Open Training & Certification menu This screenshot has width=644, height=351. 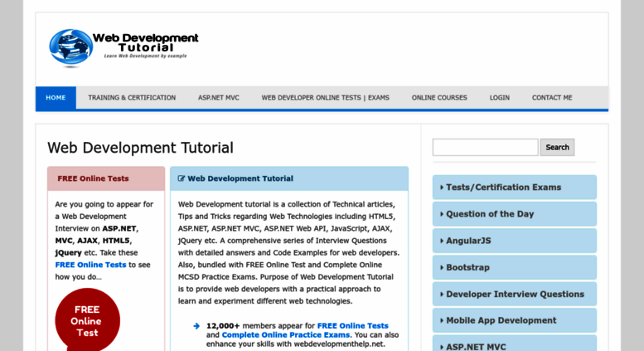coord(132,98)
